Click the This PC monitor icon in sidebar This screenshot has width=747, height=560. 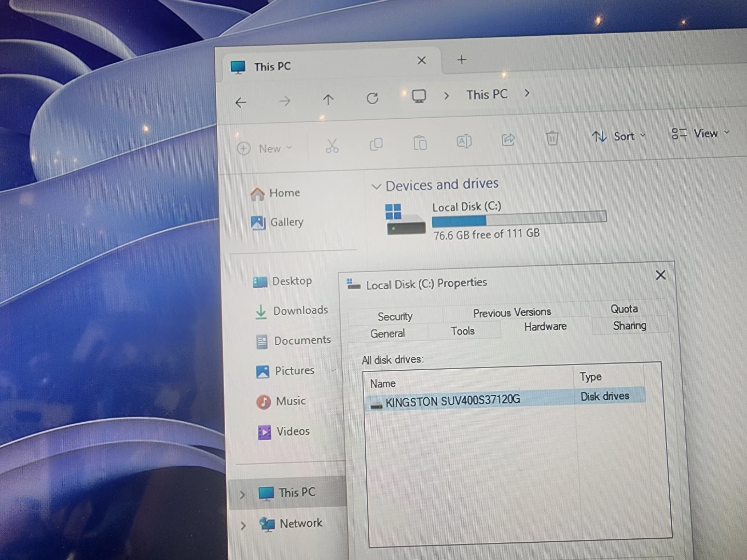(x=266, y=493)
